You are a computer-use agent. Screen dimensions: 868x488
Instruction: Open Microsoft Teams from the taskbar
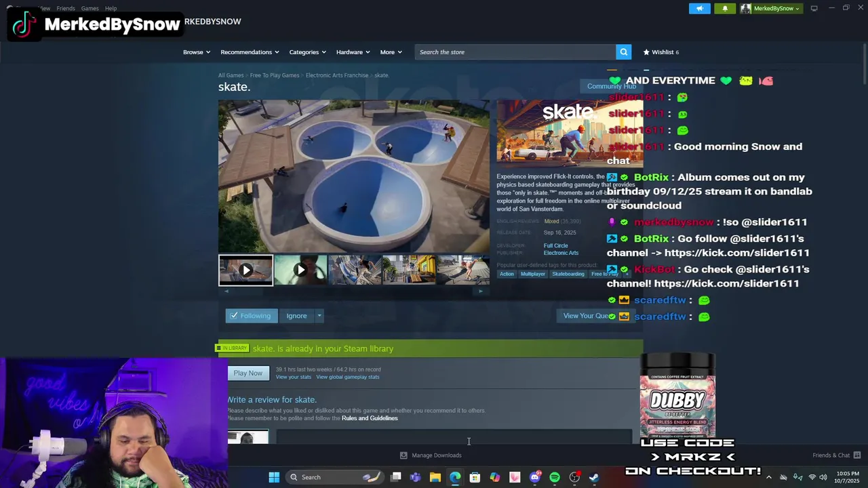click(x=415, y=477)
